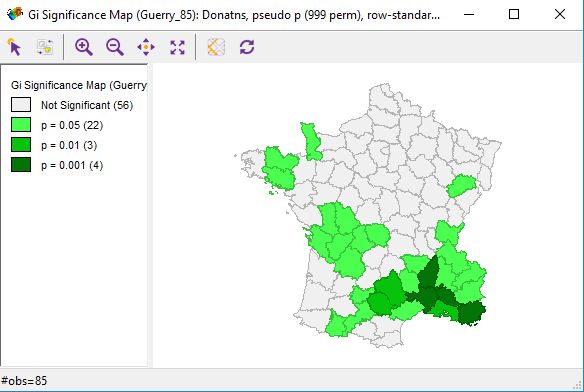Click the p = 0.01 green swatch
This screenshot has width=584, height=392.
(21, 145)
